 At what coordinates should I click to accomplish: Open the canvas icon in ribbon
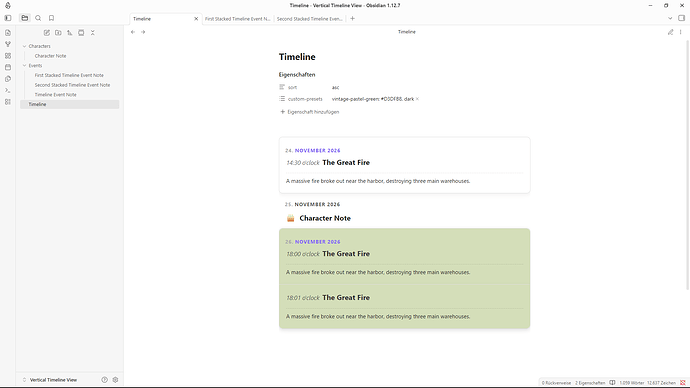(x=7, y=56)
